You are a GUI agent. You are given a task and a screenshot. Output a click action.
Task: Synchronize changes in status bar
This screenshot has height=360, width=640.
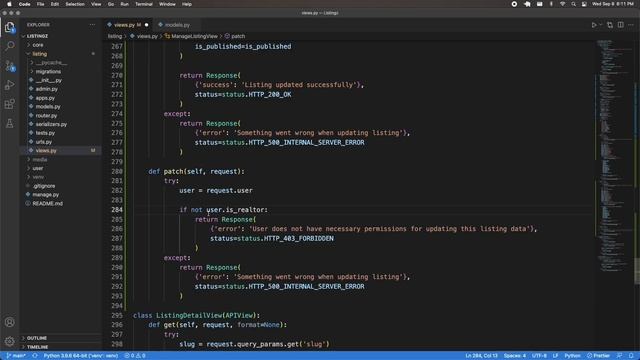(35, 356)
